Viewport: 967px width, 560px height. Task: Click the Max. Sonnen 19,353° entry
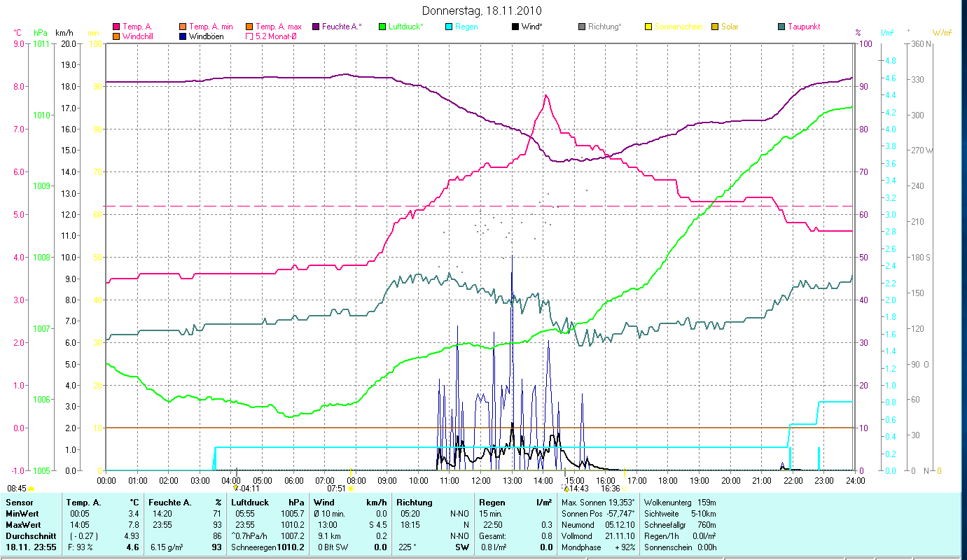tap(599, 503)
